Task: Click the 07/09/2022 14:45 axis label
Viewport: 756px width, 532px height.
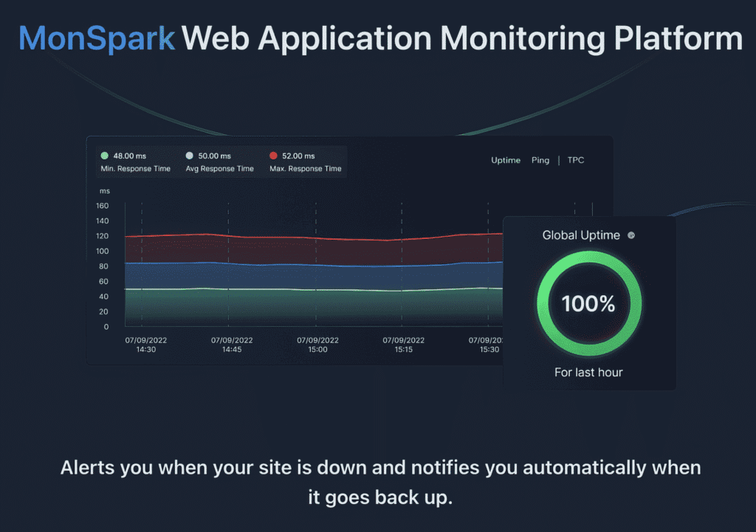Action: [232, 345]
